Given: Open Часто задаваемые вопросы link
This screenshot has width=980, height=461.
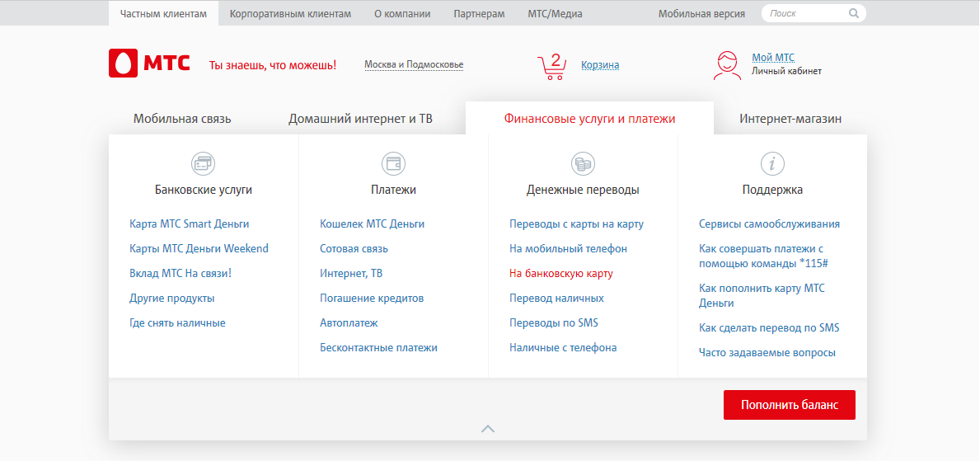Looking at the screenshot, I should 767,353.
